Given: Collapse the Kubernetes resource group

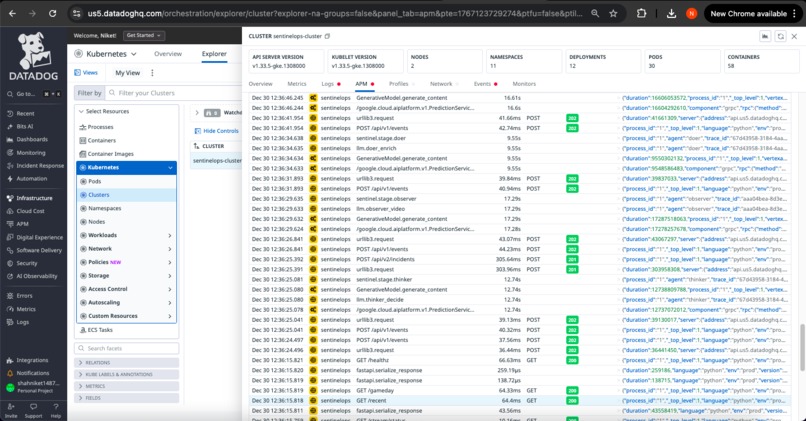Looking at the screenshot, I should (x=170, y=168).
